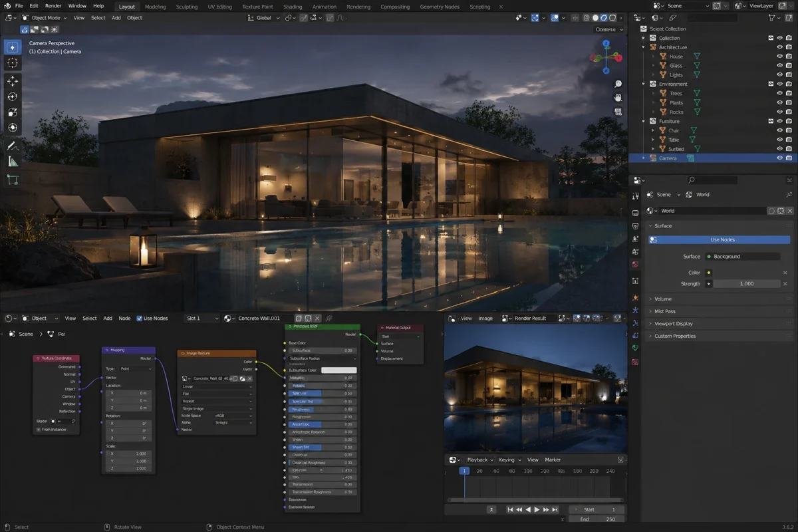Click the viewport zoom magnifier icon
Screen dimensions: 798x532
coord(618,84)
